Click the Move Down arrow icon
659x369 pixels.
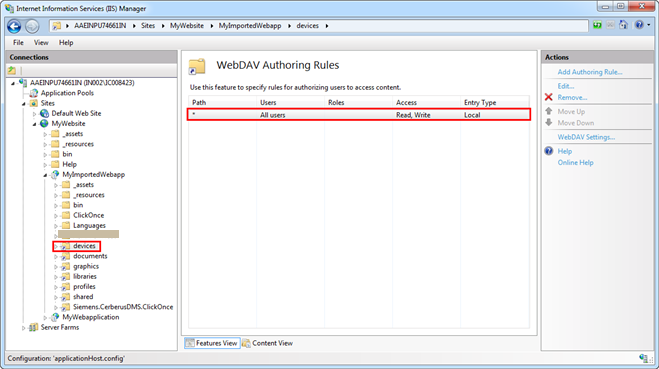[548, 123]
